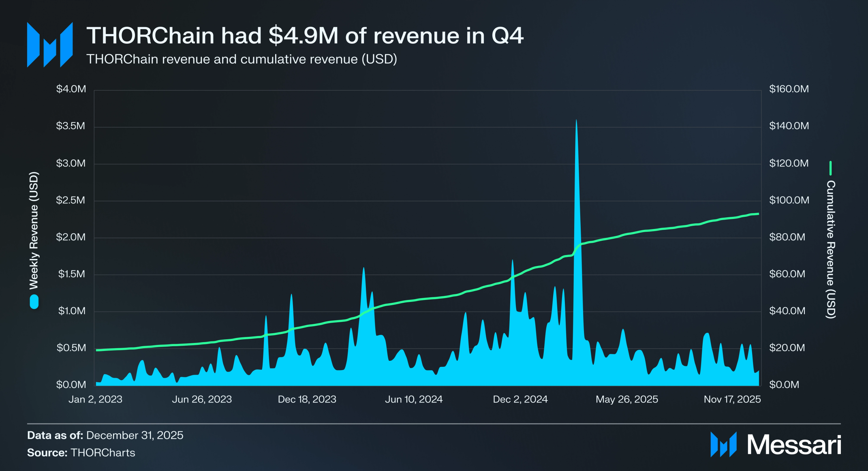Click the Weekly Revenue (USD) axis title
Image resolution: width=868 pixels, height=471 pixels.
pyautogui.click(x=34, y=230)
